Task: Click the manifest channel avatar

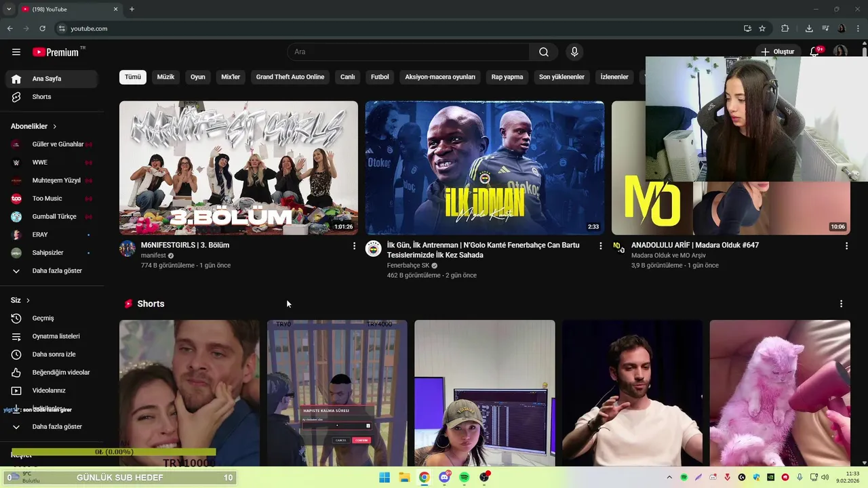Action: 127,249
